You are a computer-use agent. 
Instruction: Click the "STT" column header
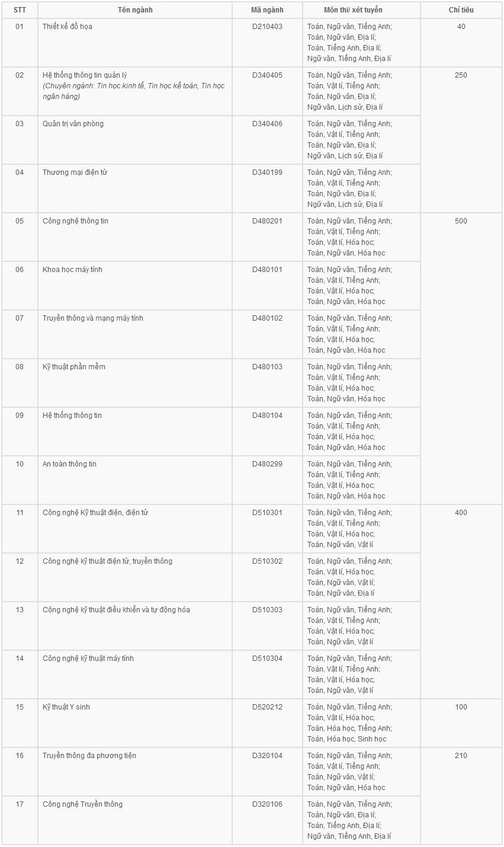[x=20, y=10]
